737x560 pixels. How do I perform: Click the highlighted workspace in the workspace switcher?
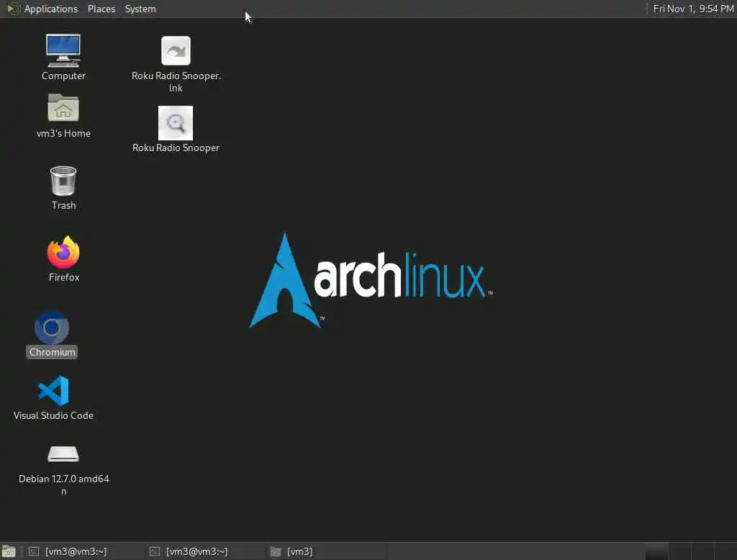point(656,551)
